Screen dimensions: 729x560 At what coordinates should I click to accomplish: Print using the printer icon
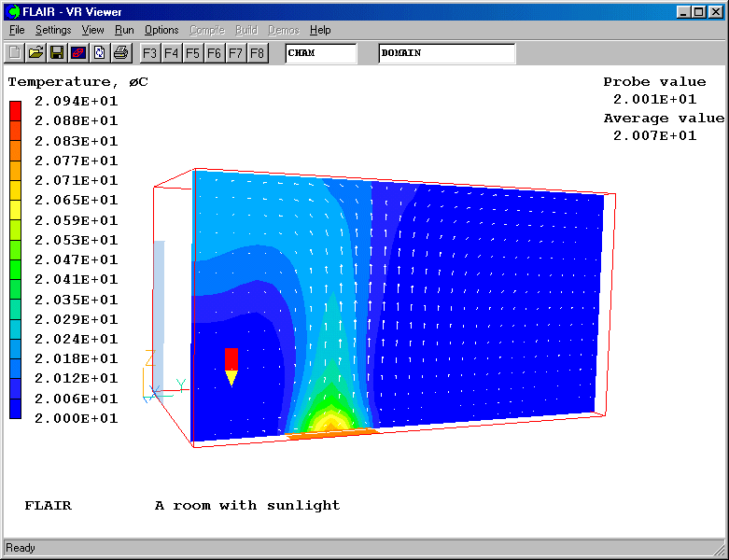pos(119,53)
